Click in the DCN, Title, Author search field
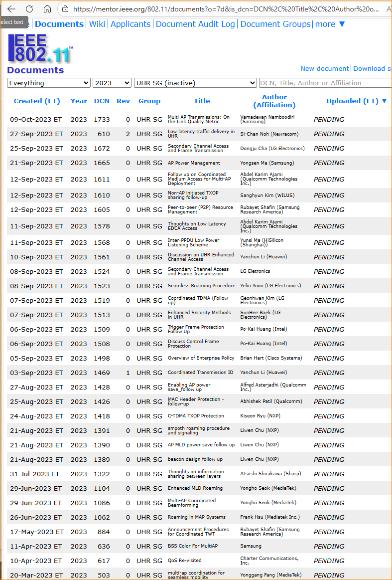The width and height of the screenshot is (392, 580). (x=325, y=83)
